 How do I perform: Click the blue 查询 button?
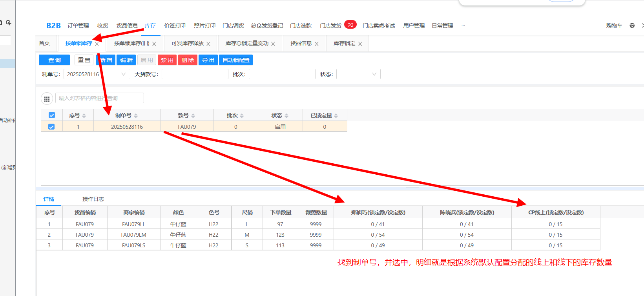coord(55,60)
